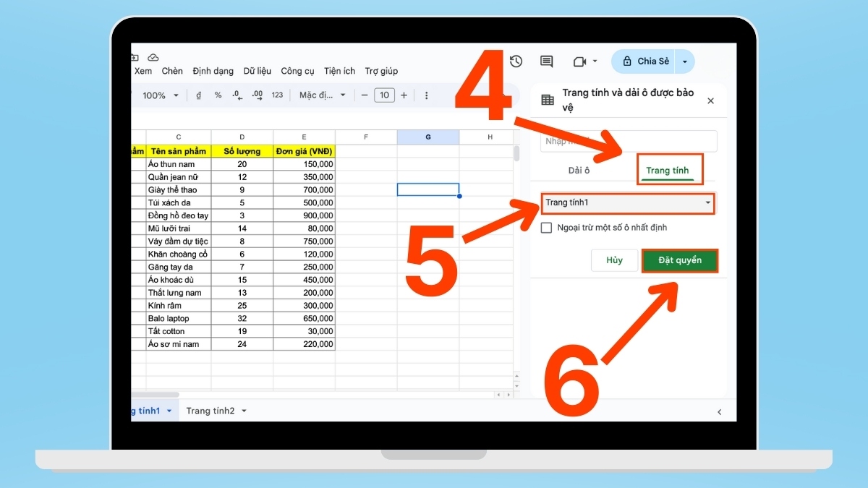This screenshot has width=868, height=488.
Task: Open the zoom 100% dropdown
Action: tap(161, 95)
